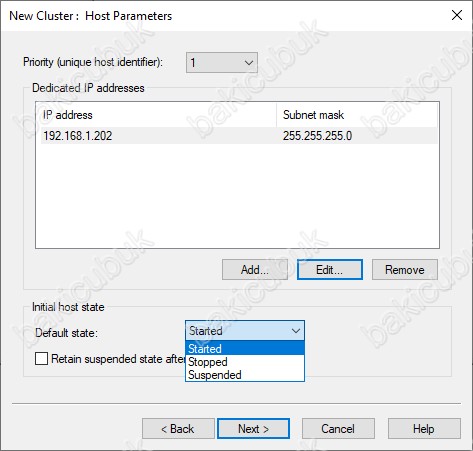This screenshot has width=473, height=451.
Task: Click the Edit... button
Action: (x=330, y=269)
